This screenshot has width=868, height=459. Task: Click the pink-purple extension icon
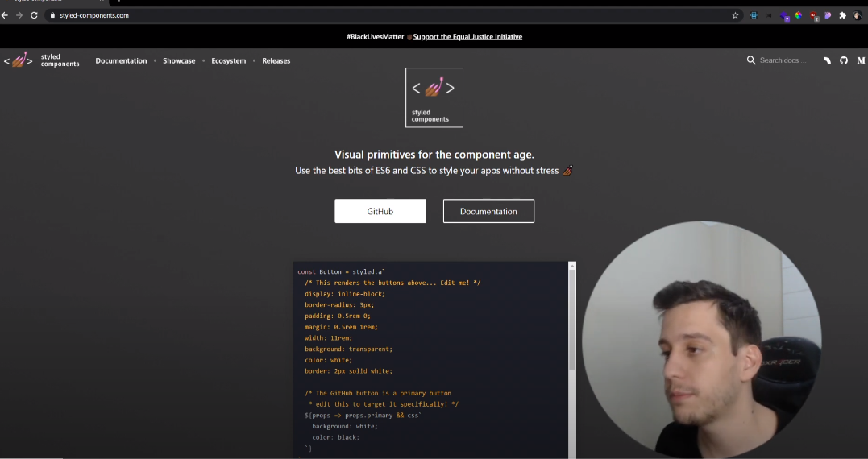(829, 15)
